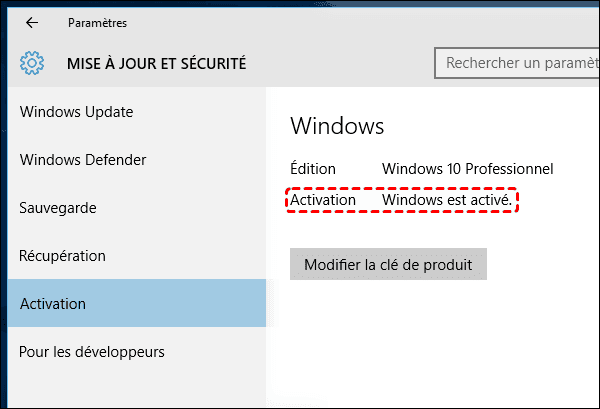Click the settings gear icon
The height and width of the screenshot is (409, 600).
32,64
